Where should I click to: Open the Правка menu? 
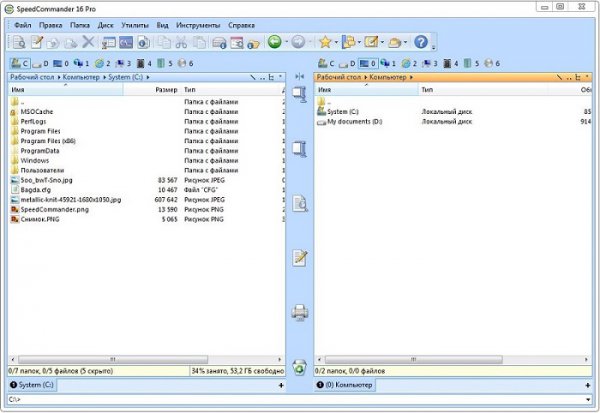pos(51,25)
